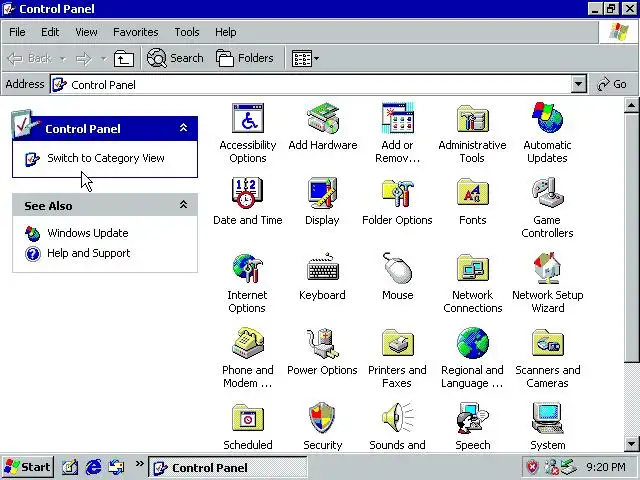This screenshot has width=640, height=480.
Task: Open the Favorites menu
Action: (x=136, y=32)
